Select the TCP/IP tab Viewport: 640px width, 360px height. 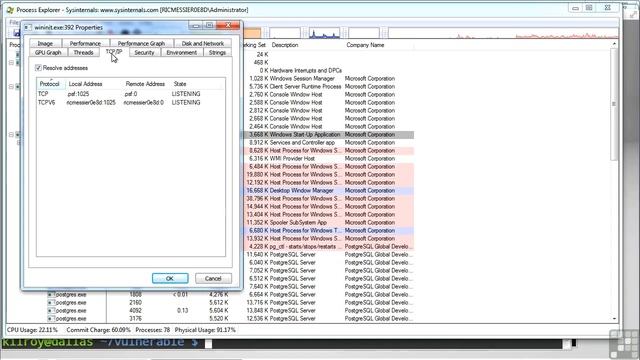point(114,52)
